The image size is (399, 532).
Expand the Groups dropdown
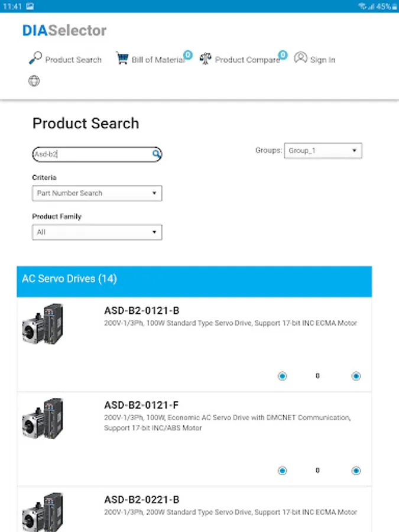click(323, 151)
